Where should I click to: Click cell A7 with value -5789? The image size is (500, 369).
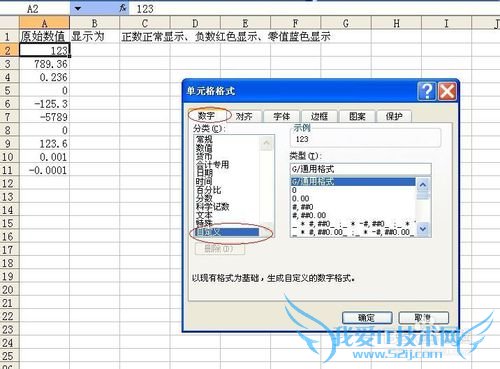click(x=44, y=117)
